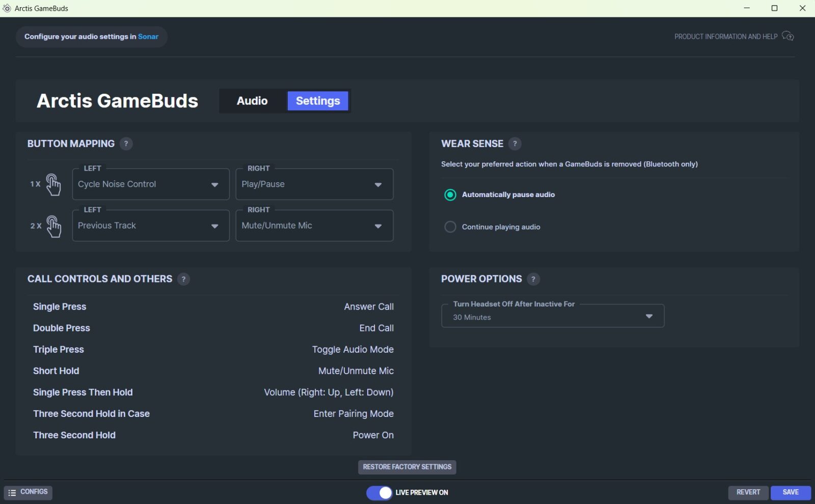The image size is (815, 504).
Task: Open Call Controls and Others help tooltip
Action: [x=183, y=279]
